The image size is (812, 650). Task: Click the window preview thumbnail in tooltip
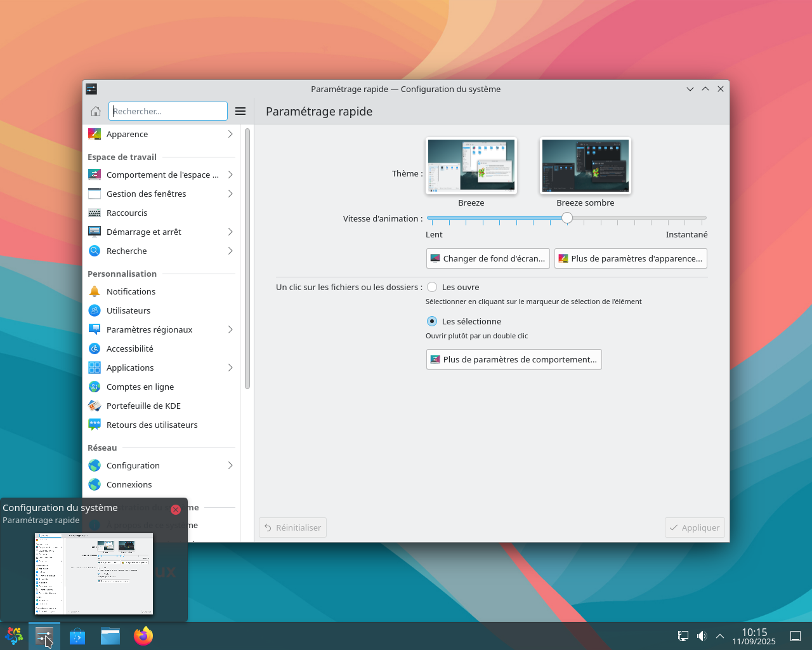[x=94, y=574]
